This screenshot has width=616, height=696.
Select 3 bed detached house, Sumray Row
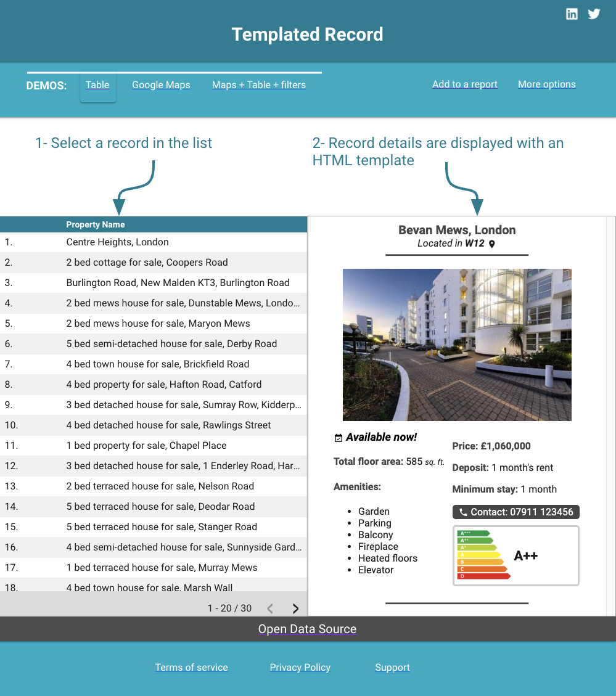click(154, 405)
